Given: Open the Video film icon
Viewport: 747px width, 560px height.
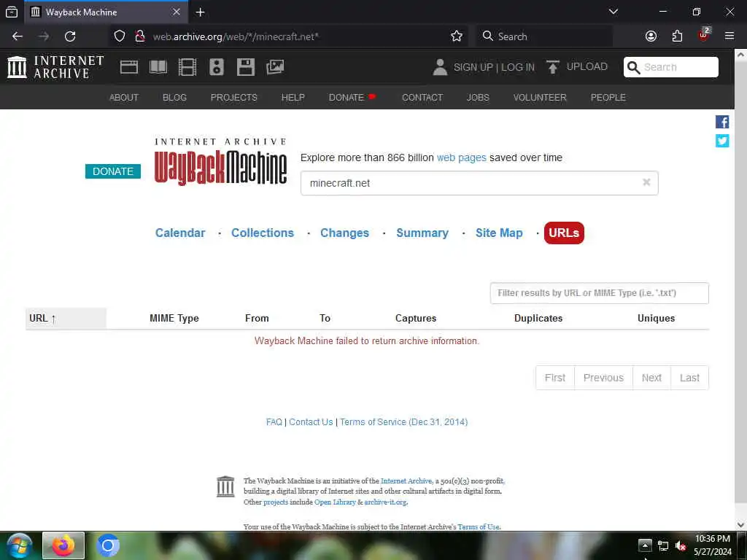Looking at the screenshot, I should tap(187, 67).
